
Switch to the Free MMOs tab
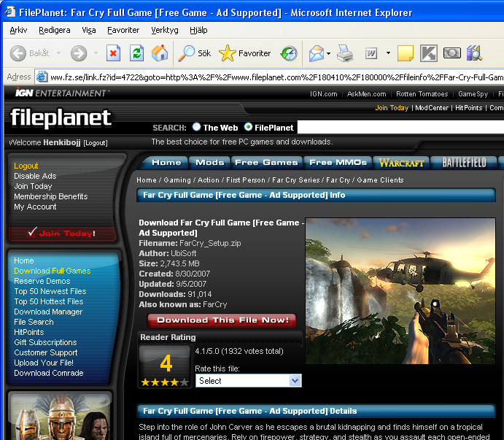[x=338, y=163]
